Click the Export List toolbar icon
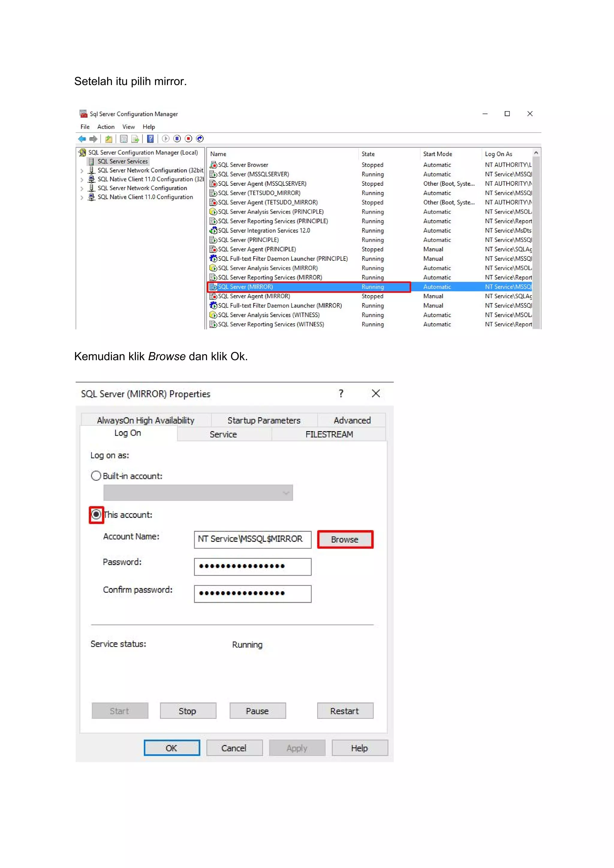This screenshot has width=614, height=868. point(135,139)
